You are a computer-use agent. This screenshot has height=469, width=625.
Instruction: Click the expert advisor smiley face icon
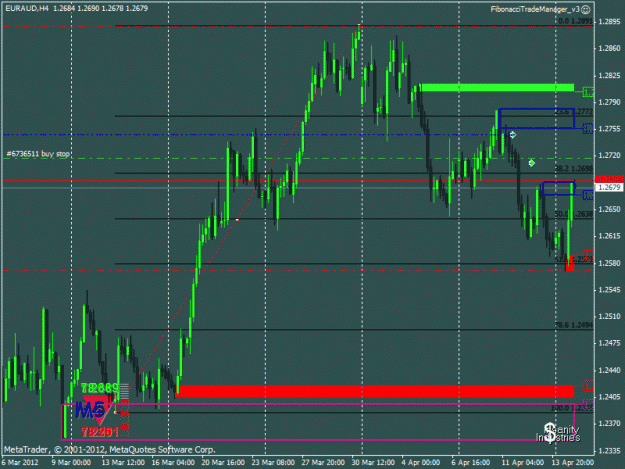click(x=586, y=10)
